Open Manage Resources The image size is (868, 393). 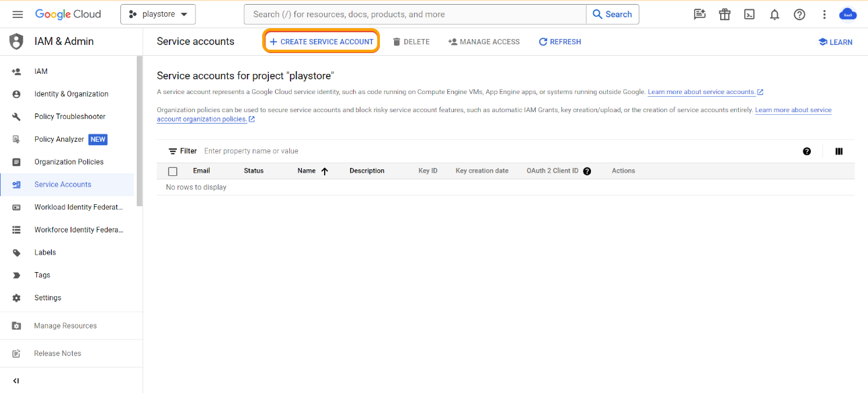[71, 326]
